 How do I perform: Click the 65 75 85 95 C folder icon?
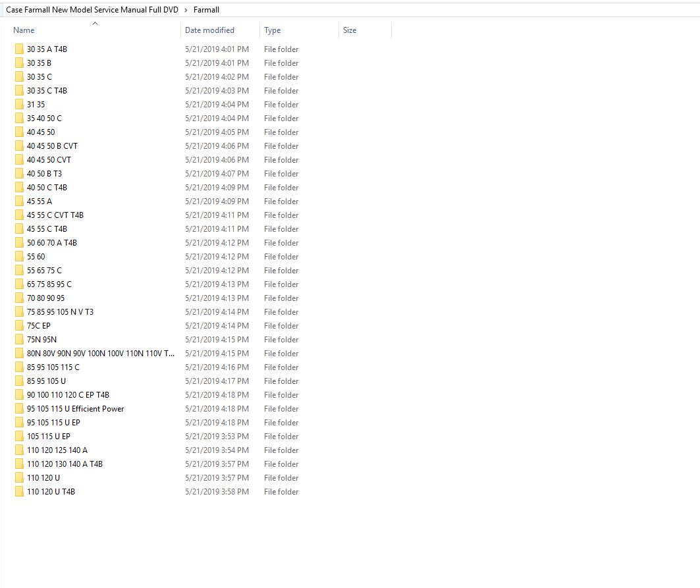[18, 284]
